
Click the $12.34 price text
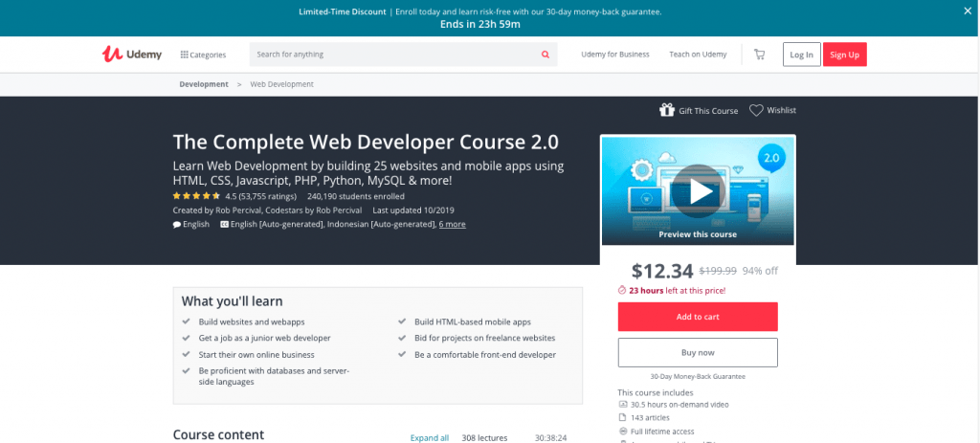click(662, 271)
